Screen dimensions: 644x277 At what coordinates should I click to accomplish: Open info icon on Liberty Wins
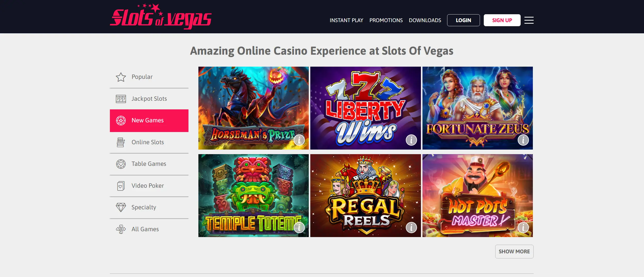click(x=411, y=140)
